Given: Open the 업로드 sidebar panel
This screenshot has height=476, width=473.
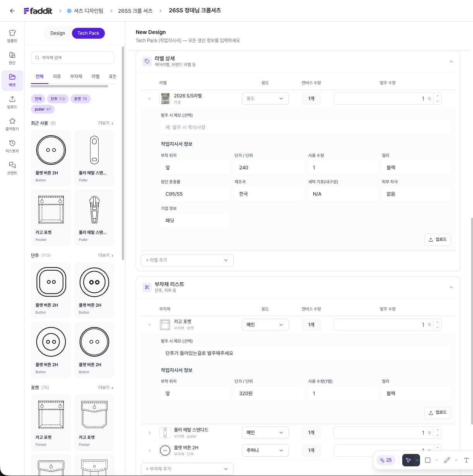Looking at the screenshot, I should [12, 102].
